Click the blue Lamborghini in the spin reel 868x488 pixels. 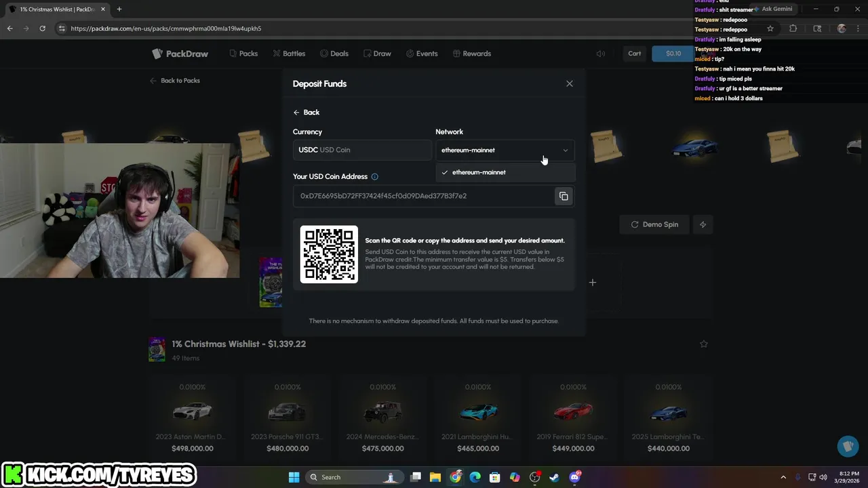[x=694, y=146]
